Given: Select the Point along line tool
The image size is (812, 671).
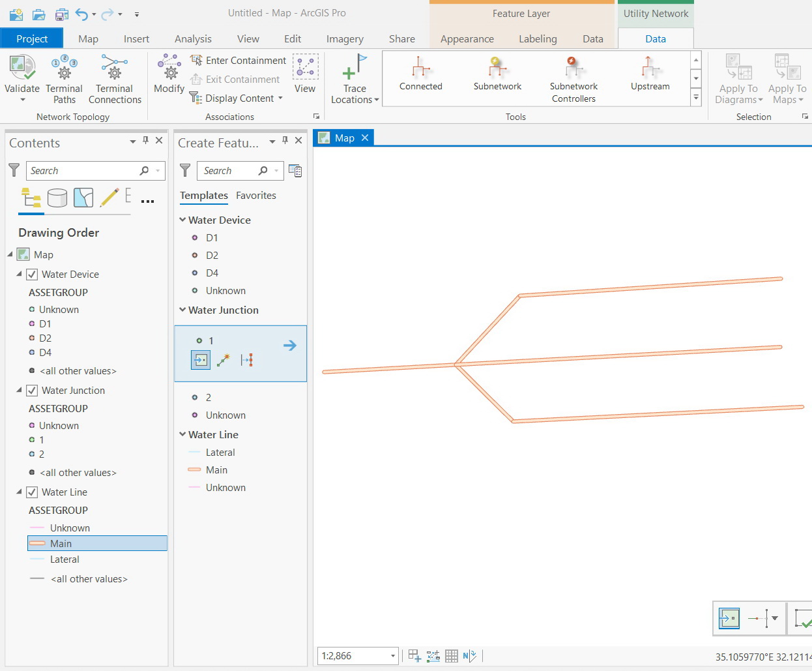Looking at the screenshot, I should coord(246,360).
